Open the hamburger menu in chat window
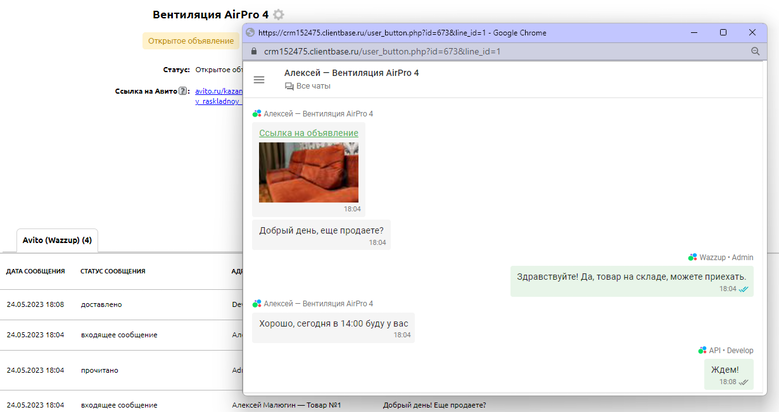This screenshot has width=779, height=412. (x=259, y=79)
